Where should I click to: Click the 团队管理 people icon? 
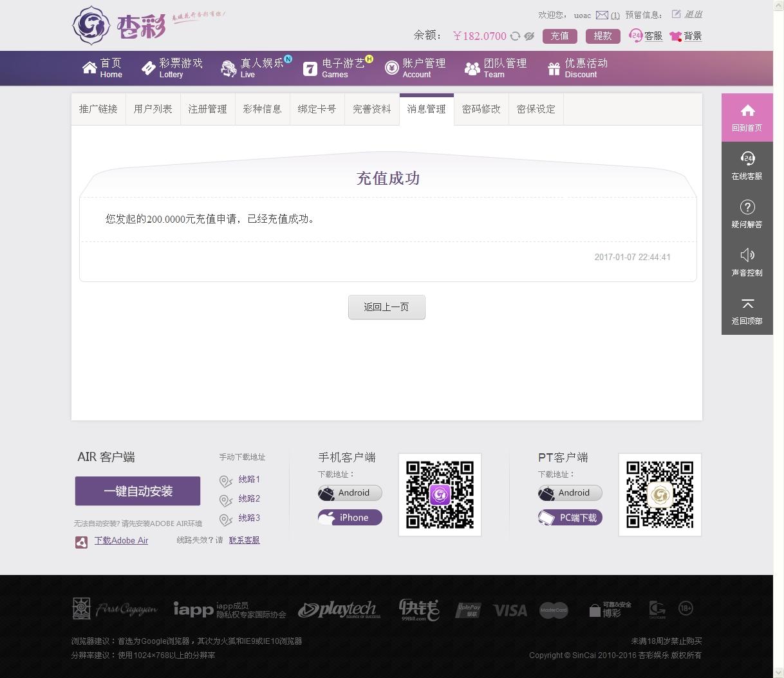click(472, 68)
